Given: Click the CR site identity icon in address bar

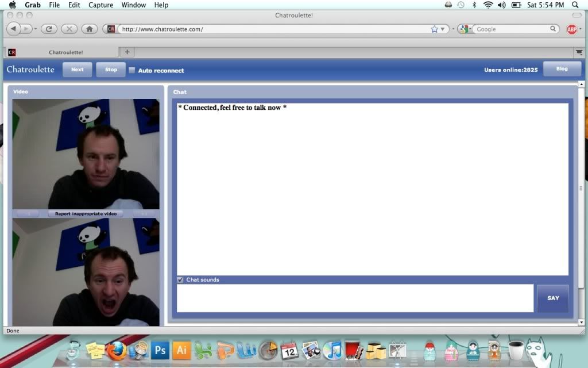Looking at the screenshot, I should (111, 29).
